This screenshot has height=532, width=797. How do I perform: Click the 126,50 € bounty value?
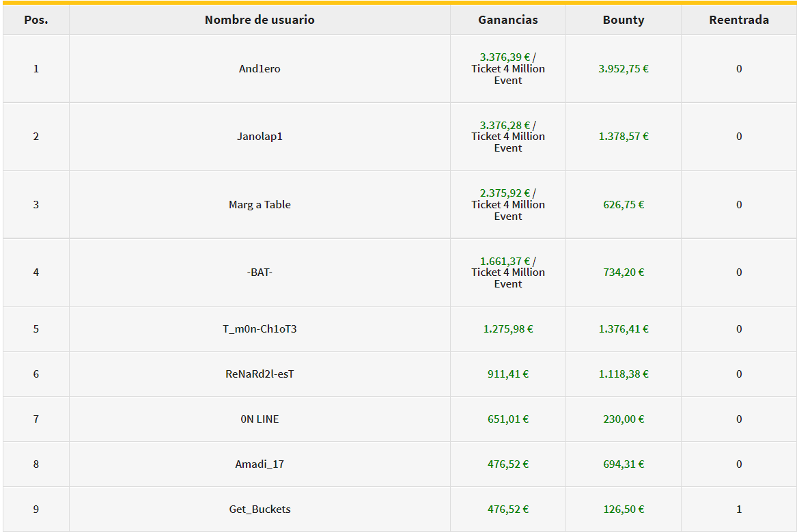click(623, 509)
